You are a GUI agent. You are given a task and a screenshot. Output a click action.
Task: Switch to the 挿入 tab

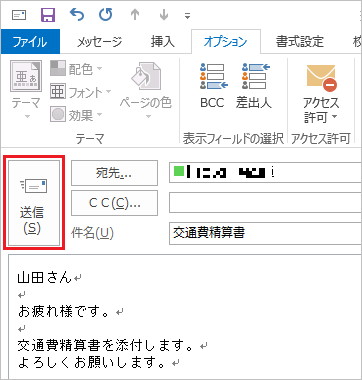pos(162,42)
